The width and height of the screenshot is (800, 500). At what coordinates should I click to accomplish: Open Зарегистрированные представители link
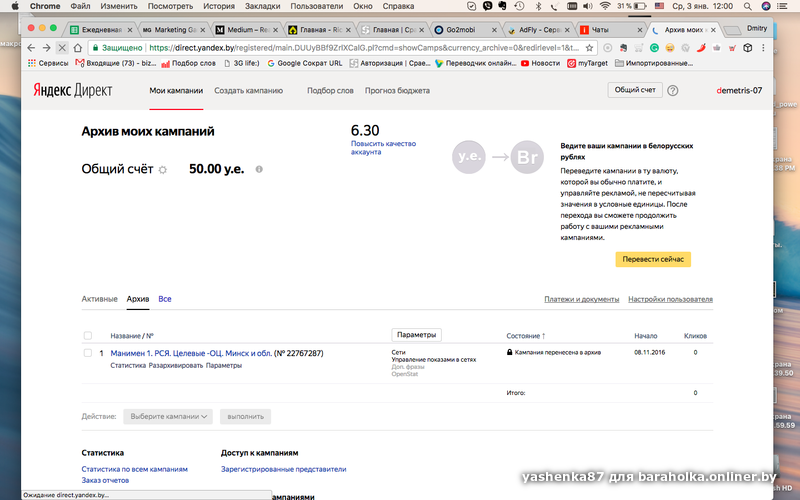pyautogui.click(x=284, y=469)
